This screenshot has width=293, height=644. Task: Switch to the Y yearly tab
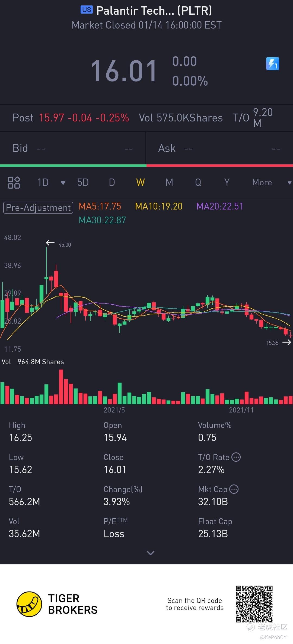[x=227, y=183]
